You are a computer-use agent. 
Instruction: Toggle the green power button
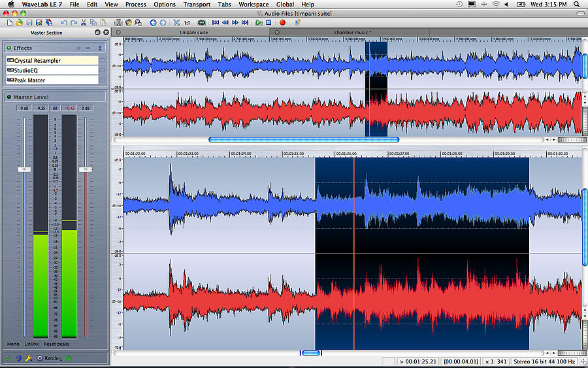tap(69, 358)
